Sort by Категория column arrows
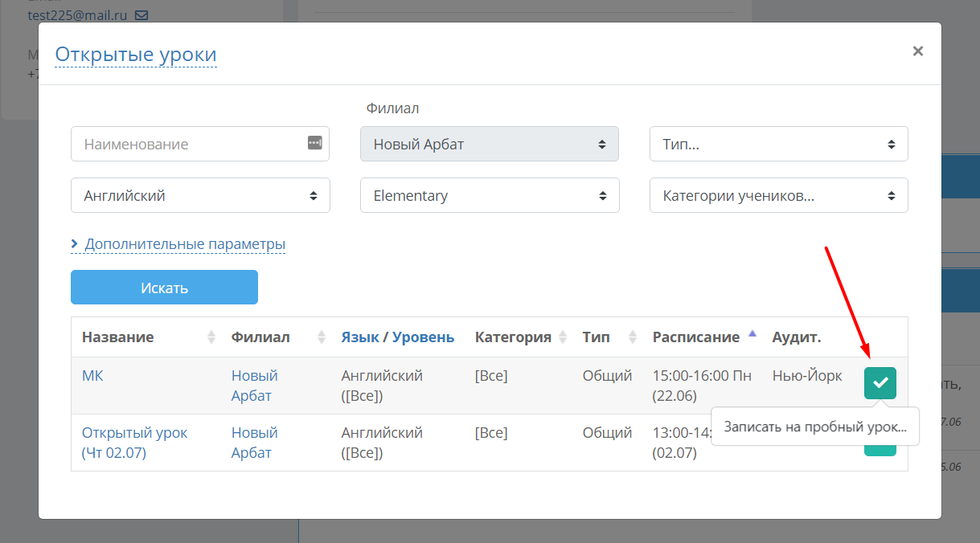The height and width of the screenshot is (543, 980). point(563,337)
